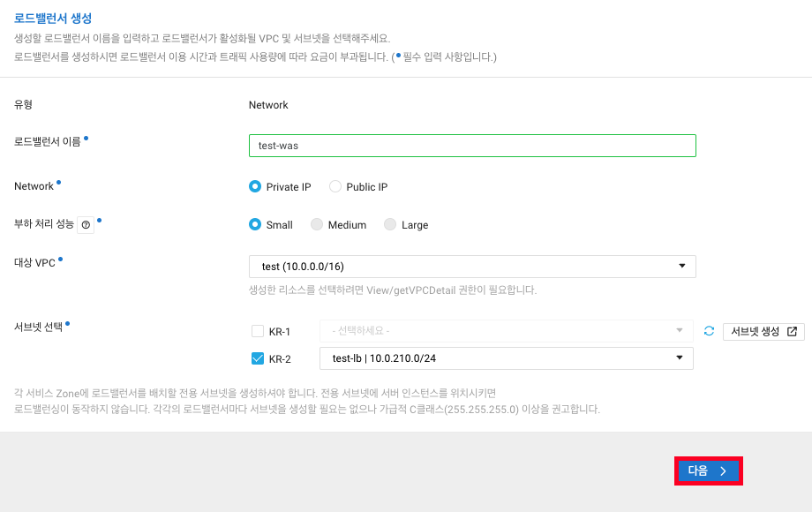
Task: Select the Private IP radio button
Action: 255,186
